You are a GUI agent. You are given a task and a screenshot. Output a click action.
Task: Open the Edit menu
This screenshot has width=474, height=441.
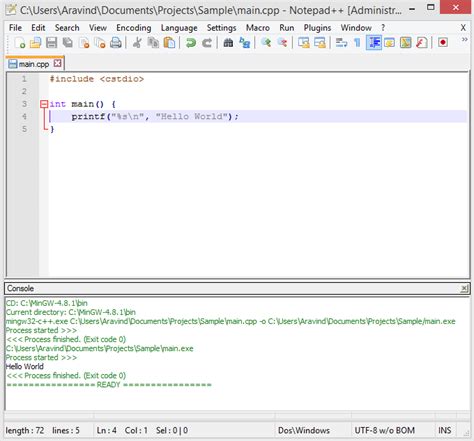[x=38, y=28]
